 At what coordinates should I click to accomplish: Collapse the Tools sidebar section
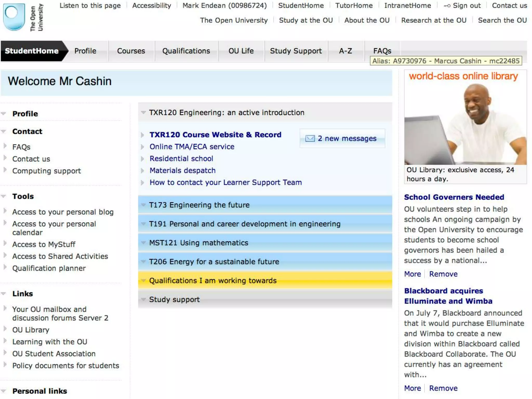click(3, 196)
